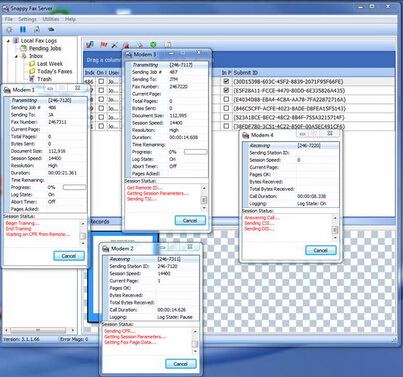Click the Pending Jobs node icon

pos(24,48)
